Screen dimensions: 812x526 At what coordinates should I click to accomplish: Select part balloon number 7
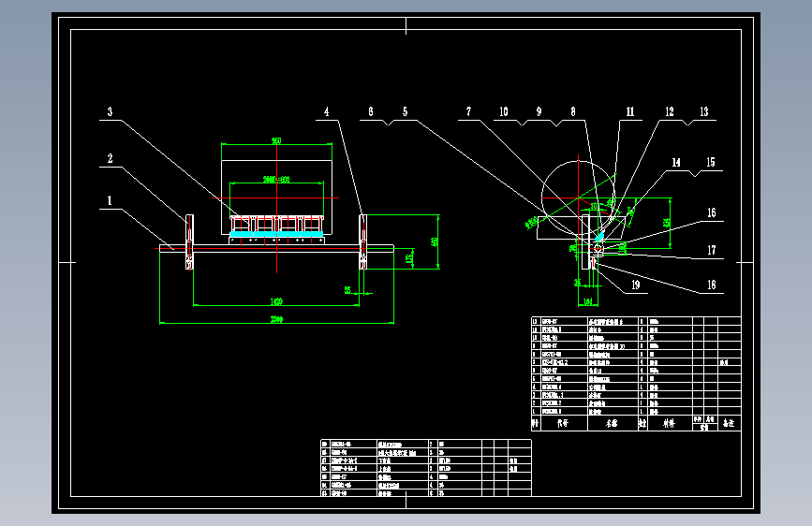(x=468, y=111)
